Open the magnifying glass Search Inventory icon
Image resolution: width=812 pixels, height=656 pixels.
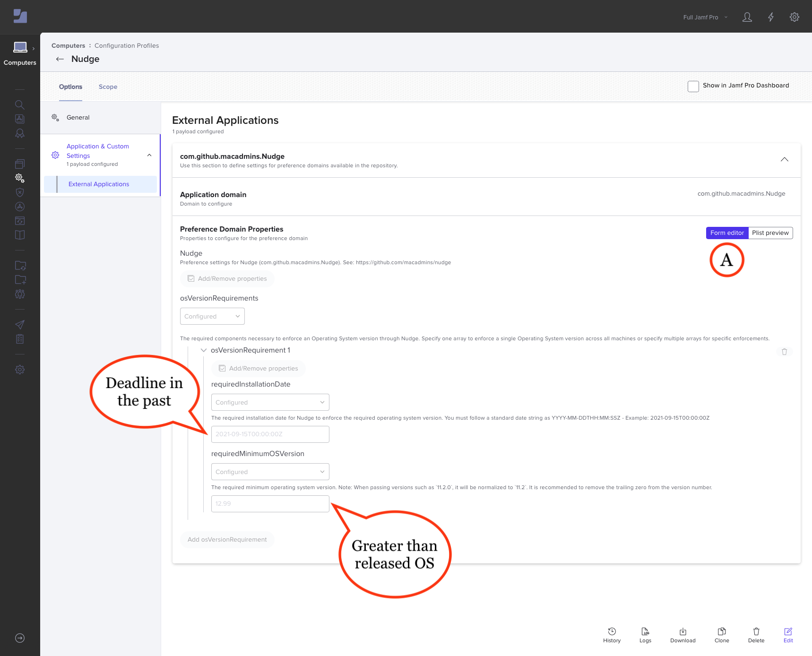(x=20, y=104)
